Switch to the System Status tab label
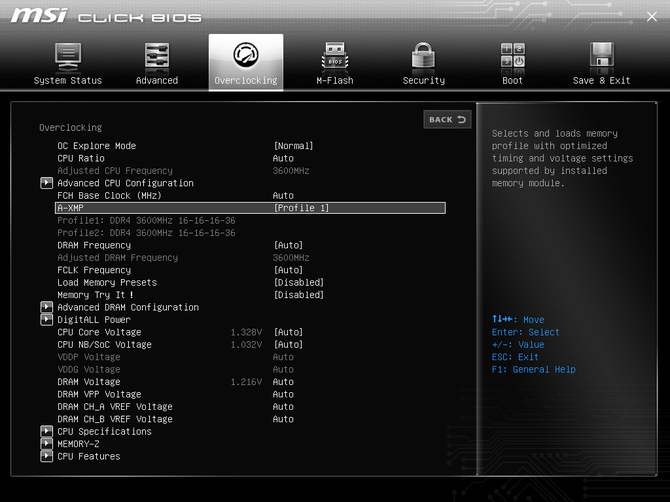Image resolution: width=670 pixels, height=502 pixels. click(68, 80)
